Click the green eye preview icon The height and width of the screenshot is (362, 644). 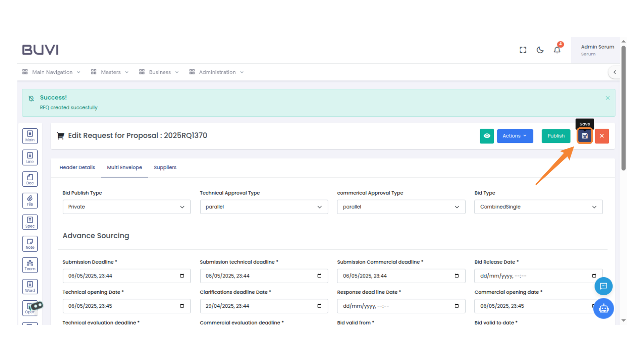[487, 136]
